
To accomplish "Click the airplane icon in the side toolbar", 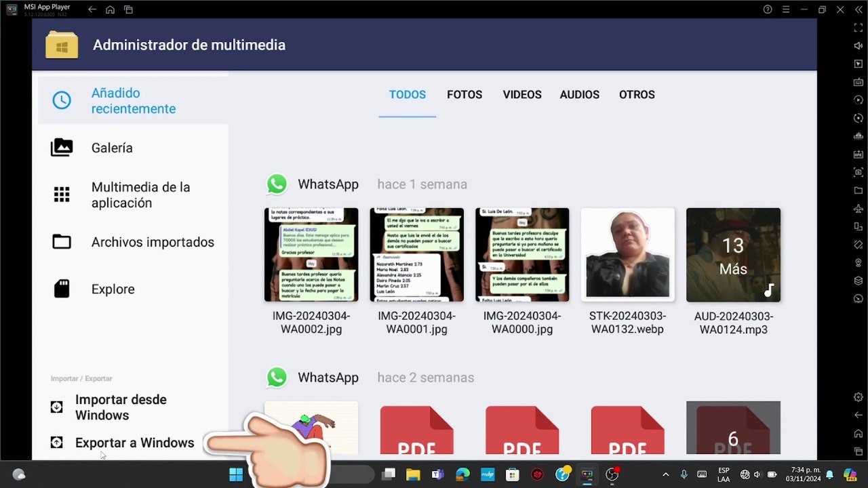I will pos(858,208).
